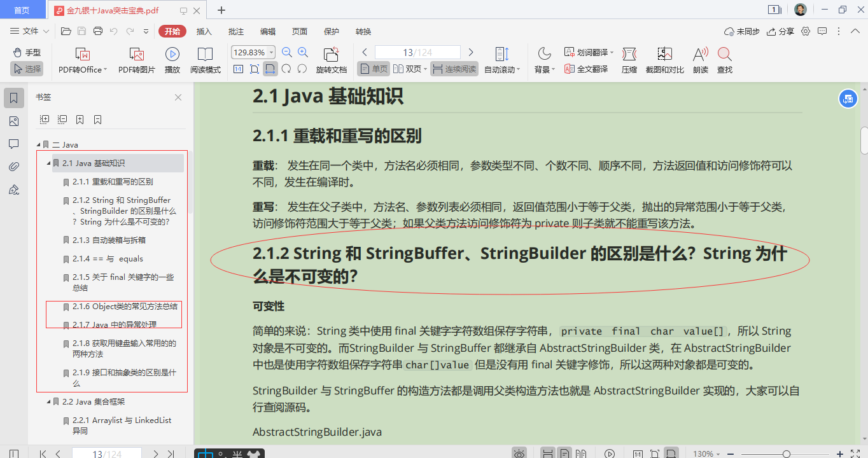Close the 书签 bookmarks panel
The height and width of the screenshot is (458, 868).
[178, 97]
